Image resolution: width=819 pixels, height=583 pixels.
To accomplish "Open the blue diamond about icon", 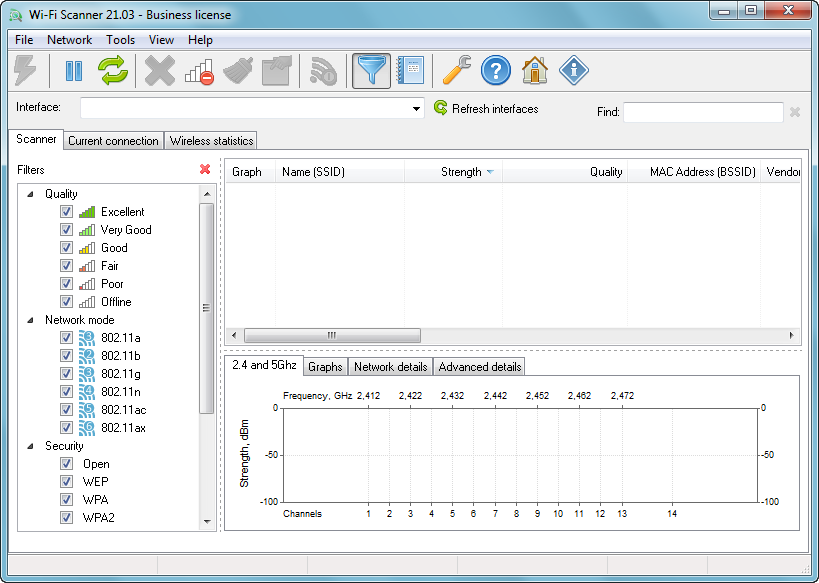I will coord(574,71).
